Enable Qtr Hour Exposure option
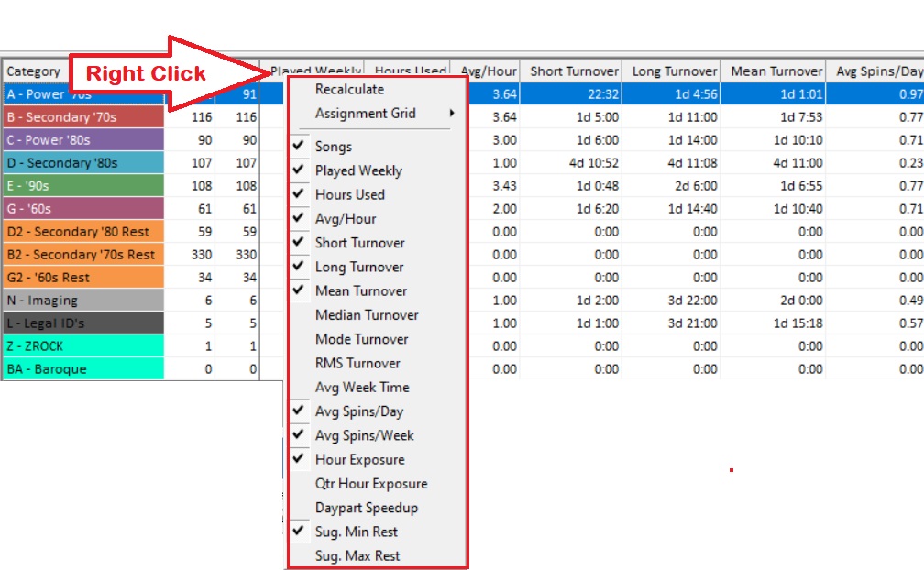 pyautogui.click(x=371, y=484)
